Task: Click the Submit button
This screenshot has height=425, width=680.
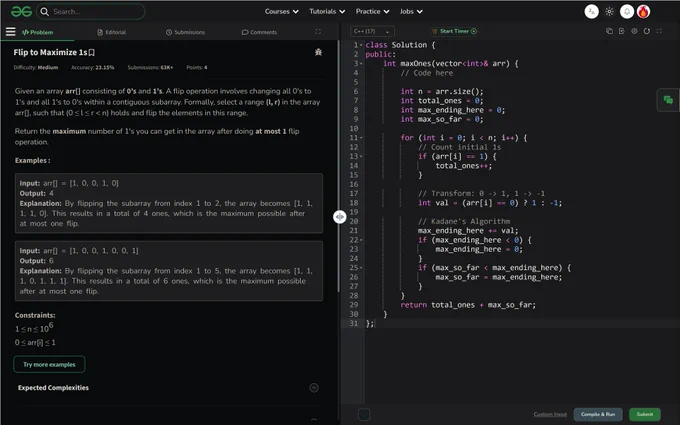Action: [x=645, y=414]
